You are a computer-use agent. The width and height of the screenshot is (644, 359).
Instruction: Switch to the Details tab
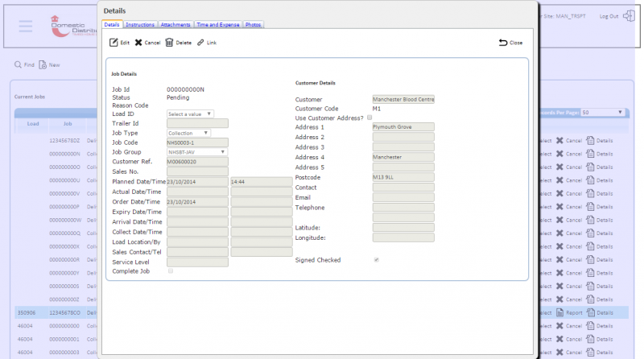coord(112,25)
